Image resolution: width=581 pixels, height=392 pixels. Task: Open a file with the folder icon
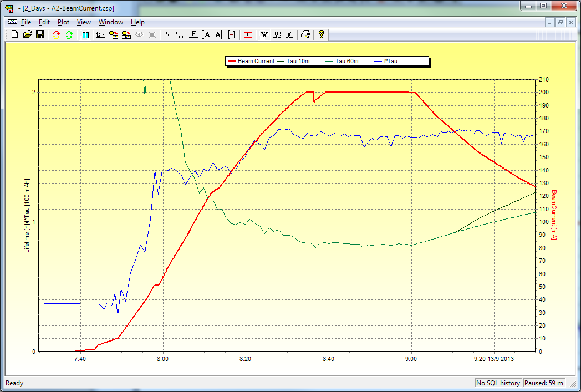(27, 34)
